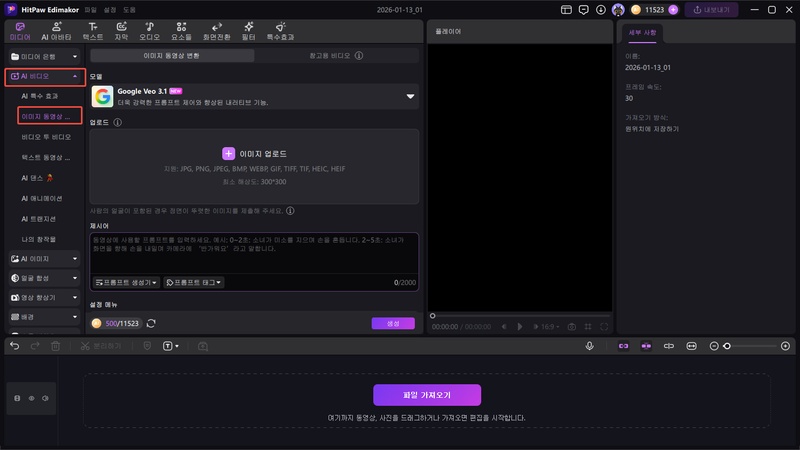Toggle the purple magnet snap icon
800x450 pixels.
click(646, 346)
